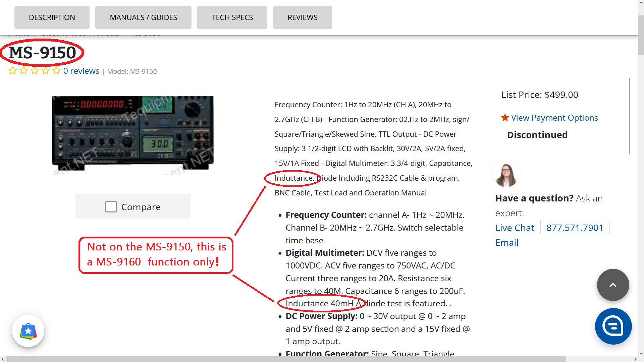Click View Payment Options link

(x=554, y=118)
